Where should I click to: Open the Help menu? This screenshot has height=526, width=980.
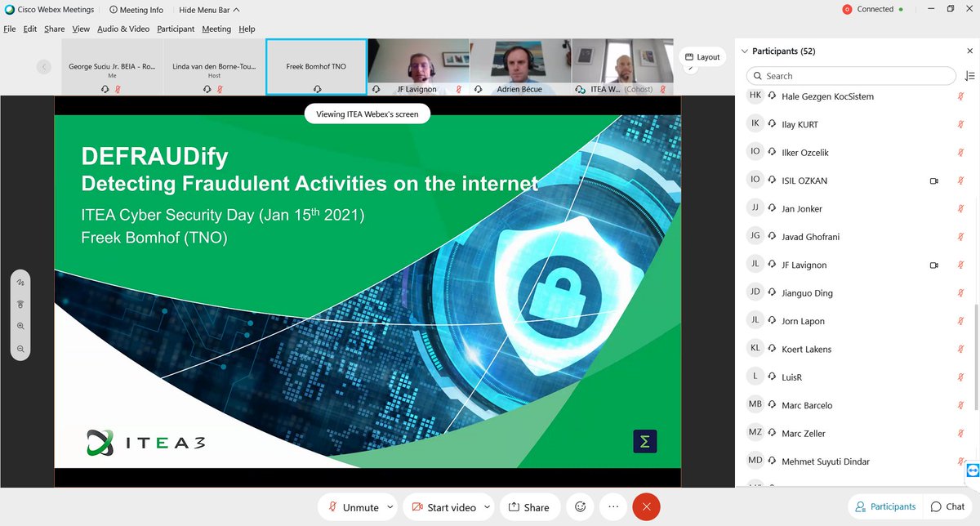(x=247, y=29)
